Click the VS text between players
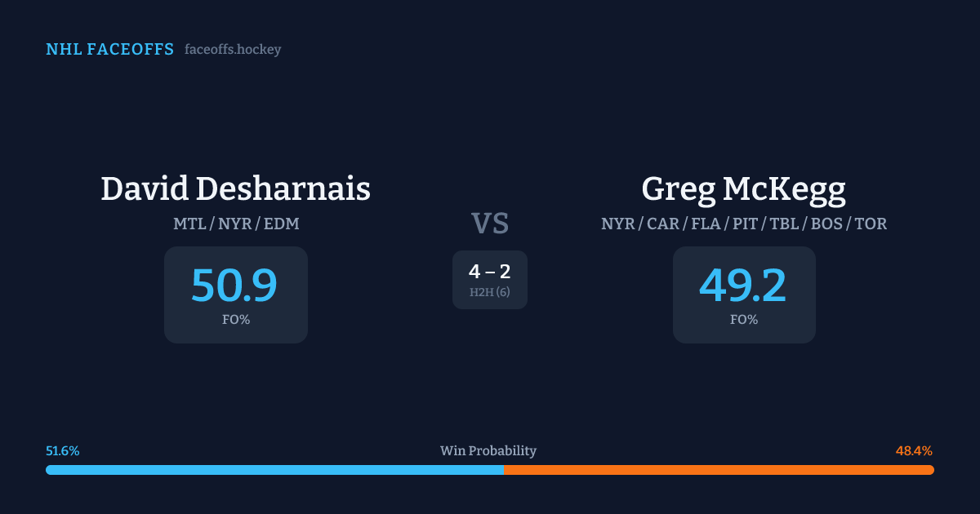Image resolution: width=980 pixels, height=514 pixels. point(490,224)
